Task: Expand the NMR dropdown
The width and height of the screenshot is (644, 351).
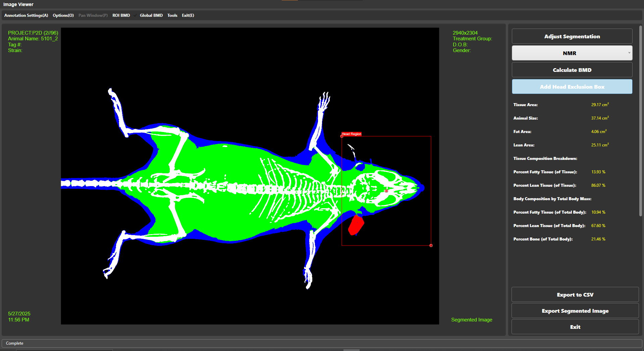Action: point(572,53)
